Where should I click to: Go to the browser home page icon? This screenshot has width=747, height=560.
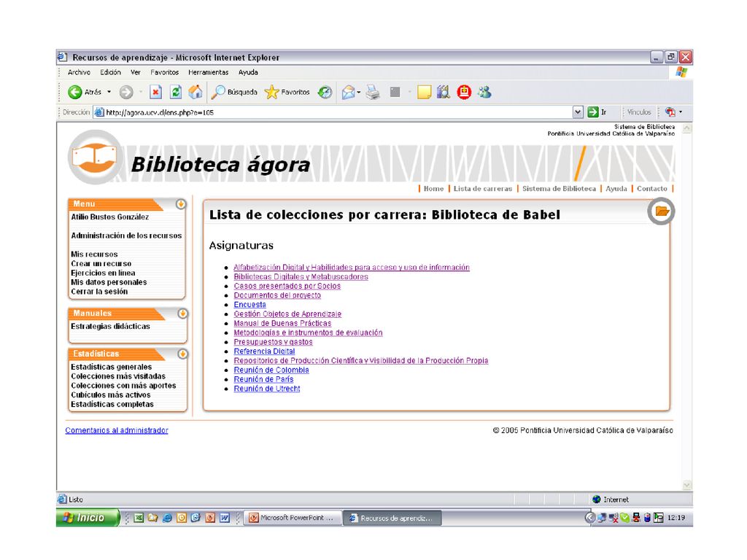pyautogui.click(x=196, y=92)
